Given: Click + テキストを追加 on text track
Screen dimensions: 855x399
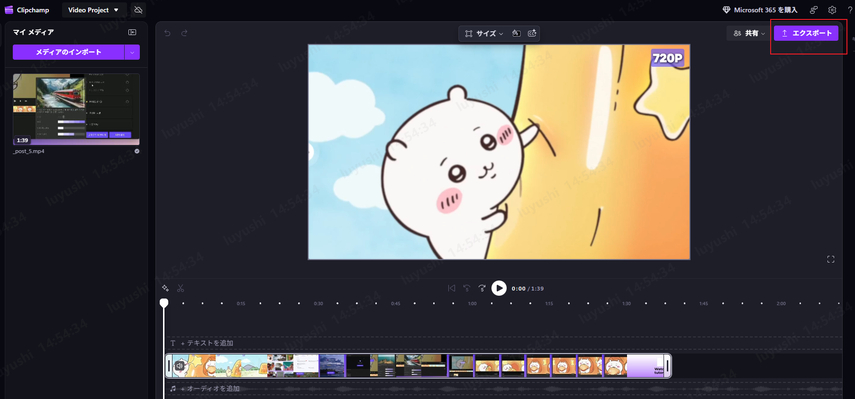Looking at the screenshot, I should tap(207, 343).
